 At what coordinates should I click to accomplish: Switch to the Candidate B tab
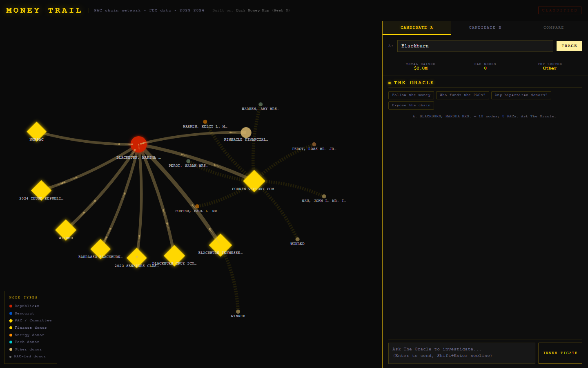tap(485, 28)
